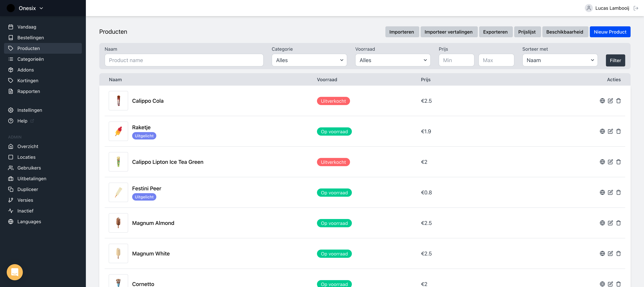Click the Magnum Almond thumbnail

pyautogui.click(x=118, y=223)
